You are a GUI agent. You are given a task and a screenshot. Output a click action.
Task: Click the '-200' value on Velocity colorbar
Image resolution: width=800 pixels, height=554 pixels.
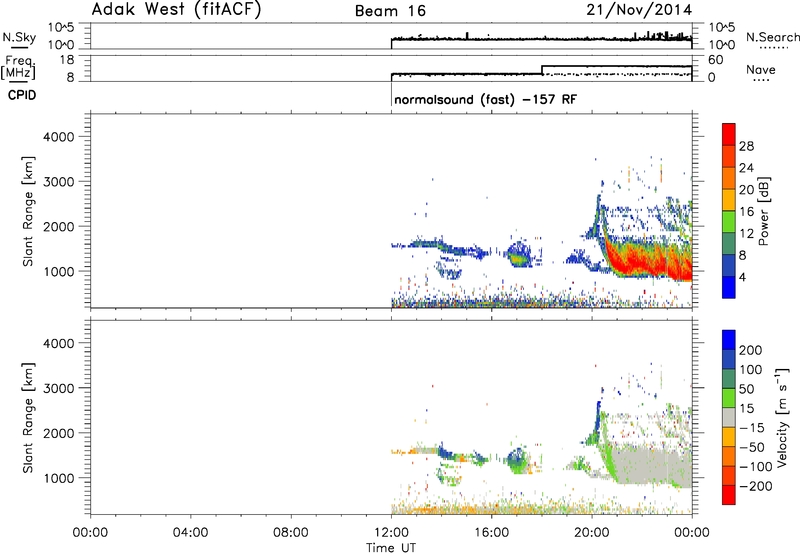[x=756, y=486]
